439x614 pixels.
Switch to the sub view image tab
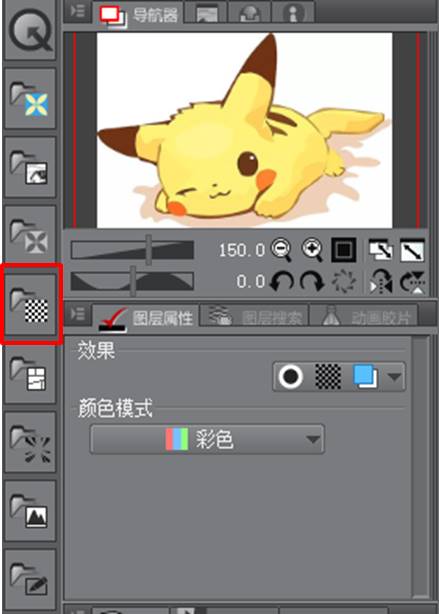[x=206, y=14]
